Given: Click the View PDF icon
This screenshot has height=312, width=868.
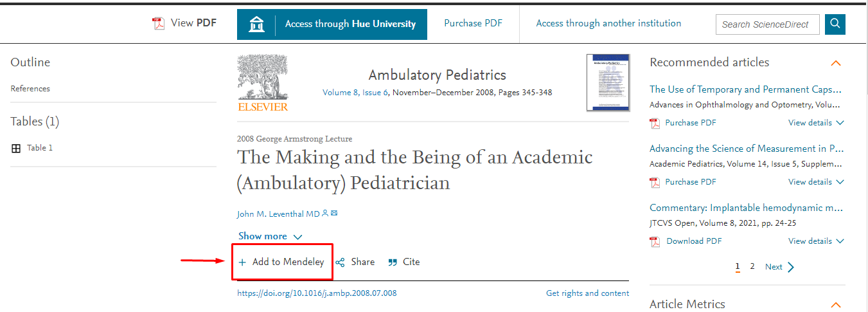Looking at the screenshot, I should 158,24.
